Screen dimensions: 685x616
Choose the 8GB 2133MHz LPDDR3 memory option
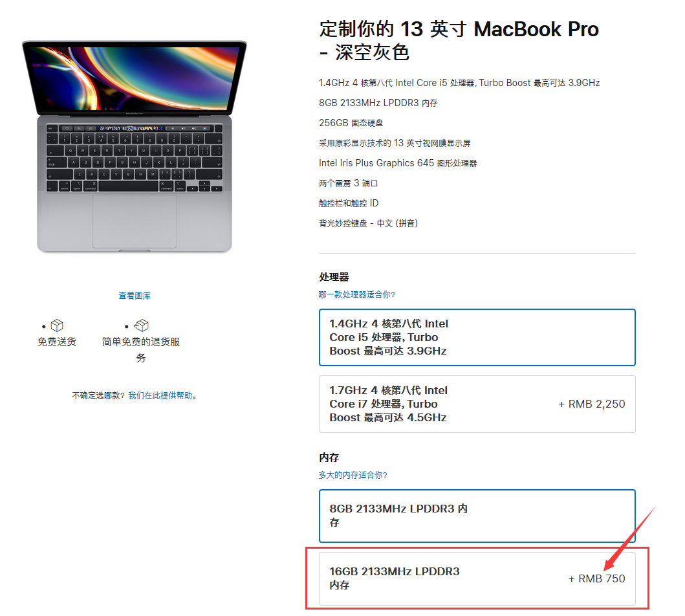[477, 516]
